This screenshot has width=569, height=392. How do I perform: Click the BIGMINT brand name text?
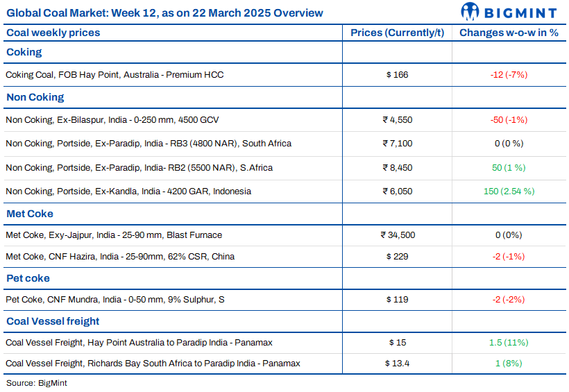(x=521, y=12)
